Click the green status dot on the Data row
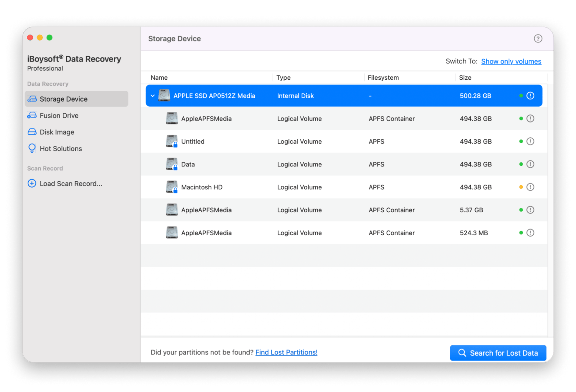576x392 pixels. point(521,164)
